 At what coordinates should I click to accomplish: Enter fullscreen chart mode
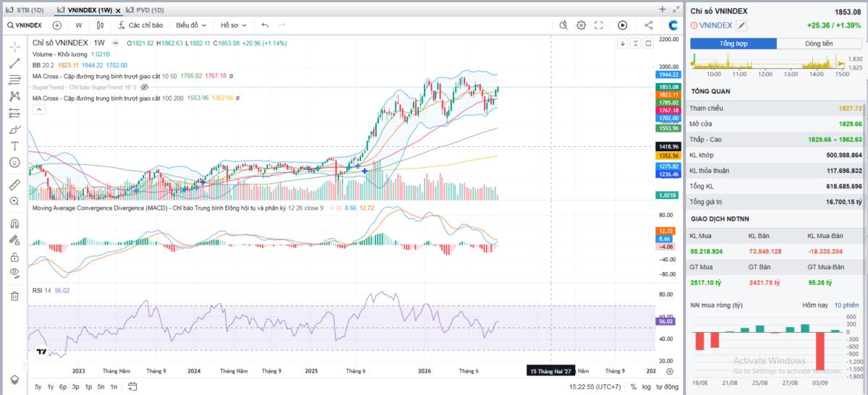coord(599,25)
